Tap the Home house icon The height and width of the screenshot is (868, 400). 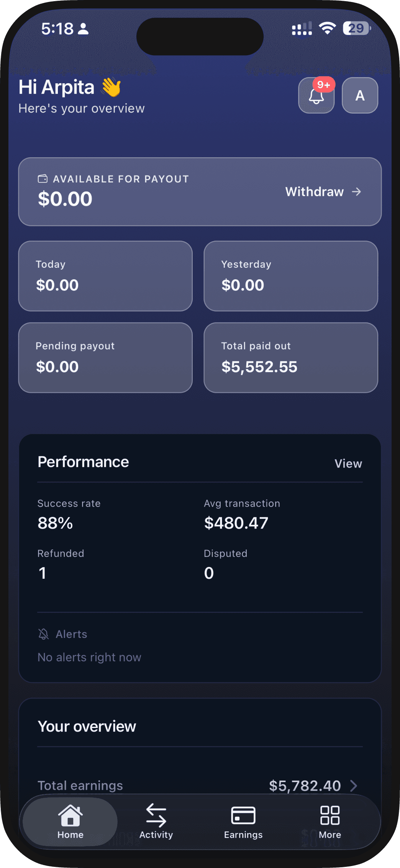click(70, 815)
